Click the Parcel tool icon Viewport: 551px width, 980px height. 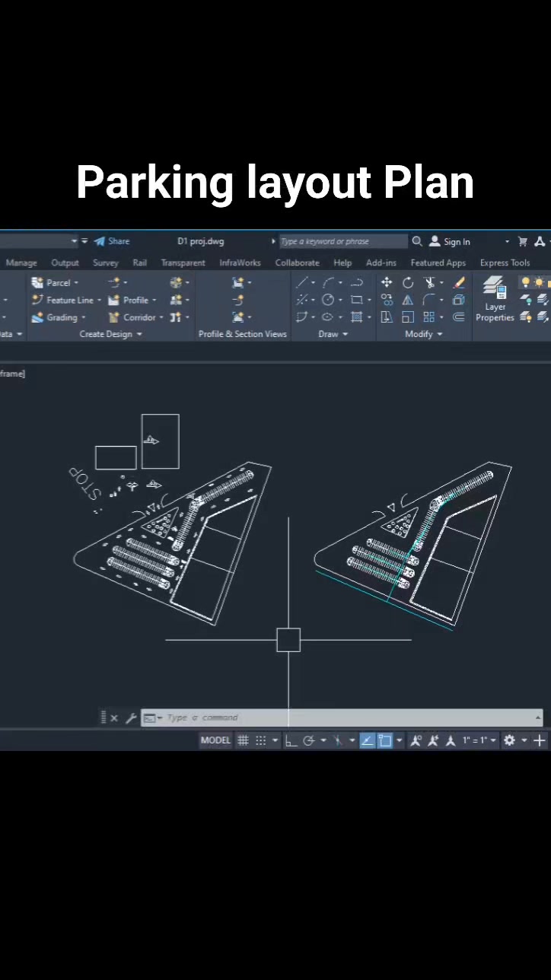[37, 282]
